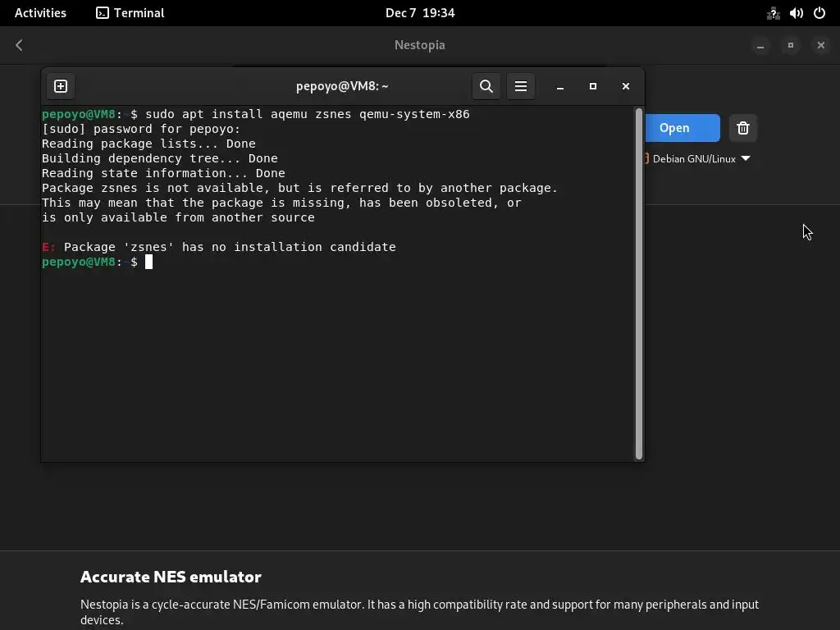Click the Reading state information line
Screen dimensions: 840x630
tap(163, 173)
